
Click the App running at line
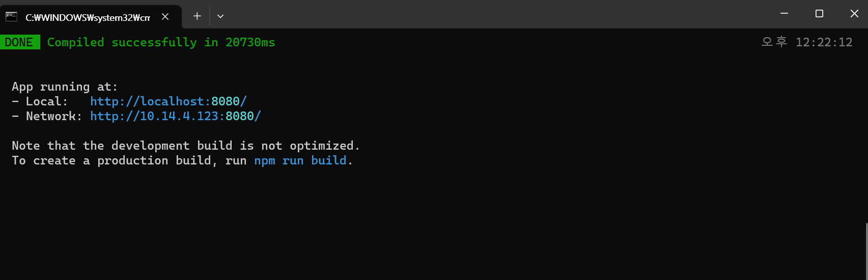point(65,87)
